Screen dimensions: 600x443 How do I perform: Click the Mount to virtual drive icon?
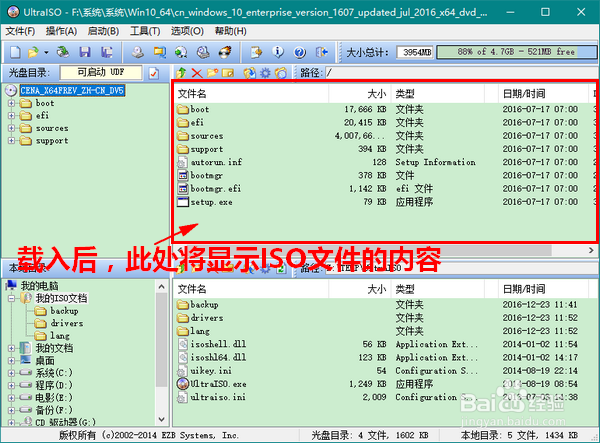203,52
